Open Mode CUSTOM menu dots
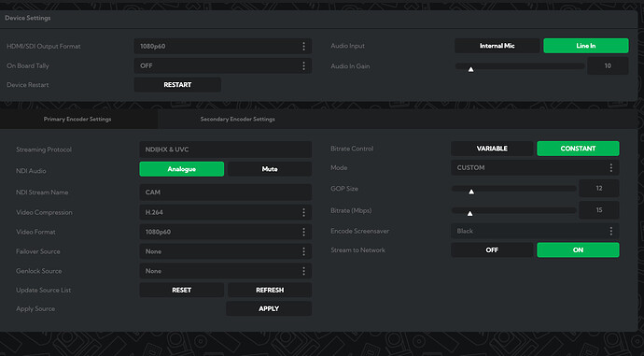This screenshot has height=356, width=644. coord(610,168)
